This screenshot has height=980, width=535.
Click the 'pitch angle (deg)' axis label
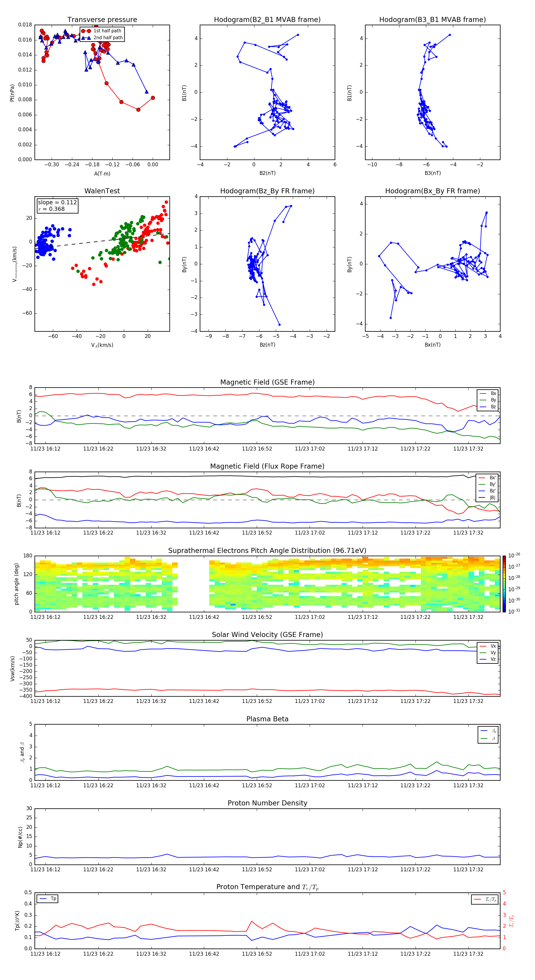pyautogui.click(x=16, y=584)
